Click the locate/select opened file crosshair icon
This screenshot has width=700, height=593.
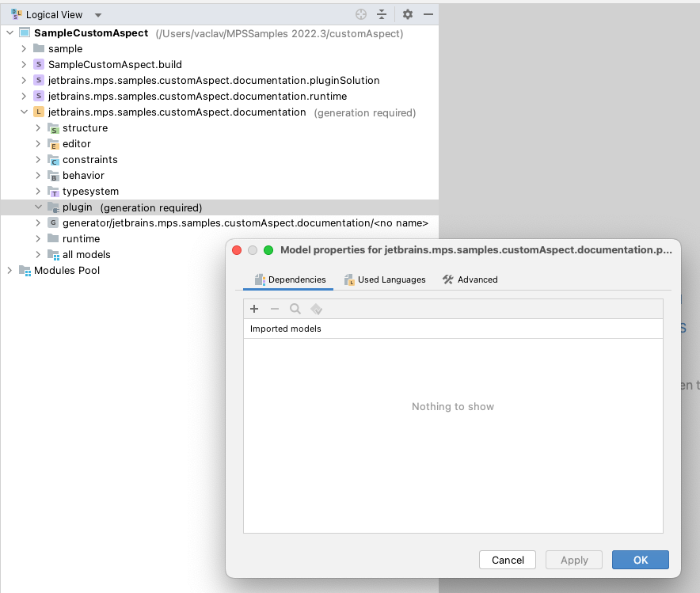[x=361, y=14]
